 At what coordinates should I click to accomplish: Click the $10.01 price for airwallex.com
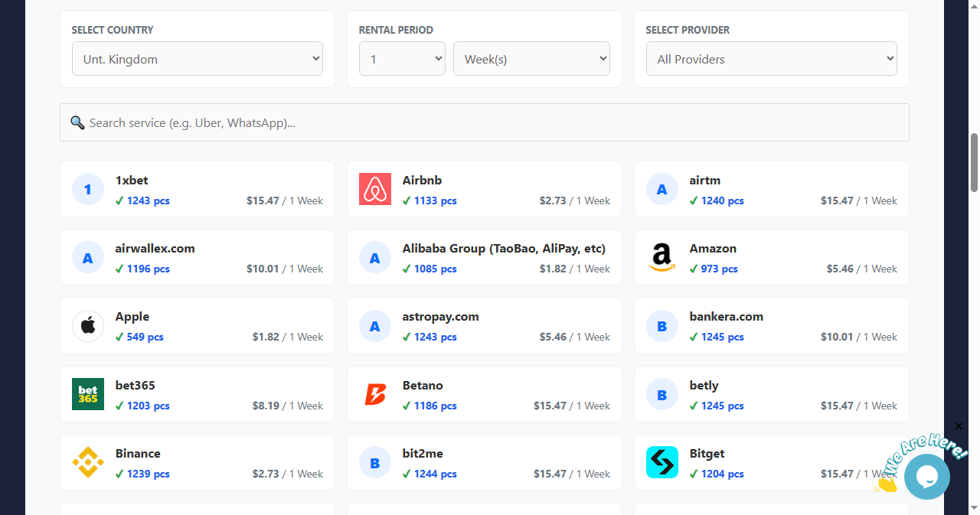[x=263, y=269]
